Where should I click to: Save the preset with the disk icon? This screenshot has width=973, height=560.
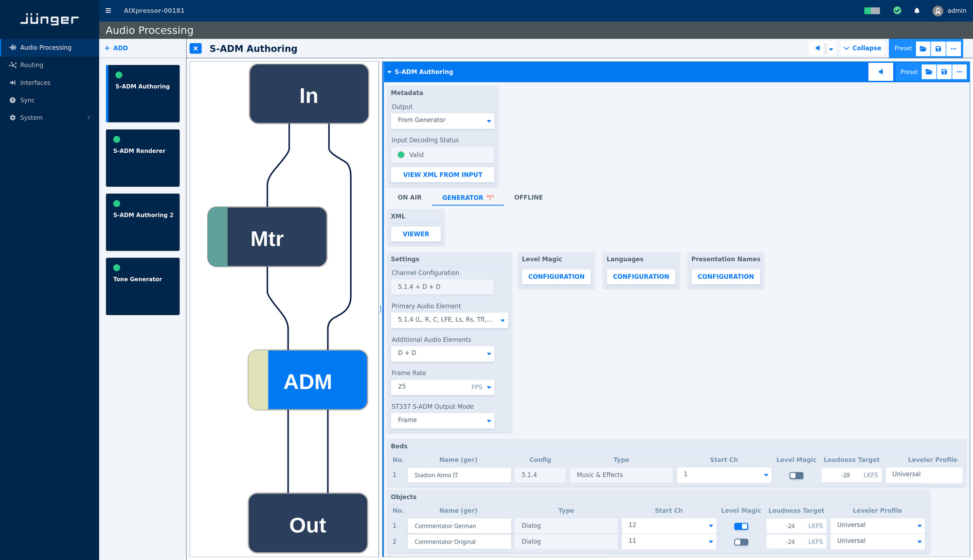click(x=938, y=48)
